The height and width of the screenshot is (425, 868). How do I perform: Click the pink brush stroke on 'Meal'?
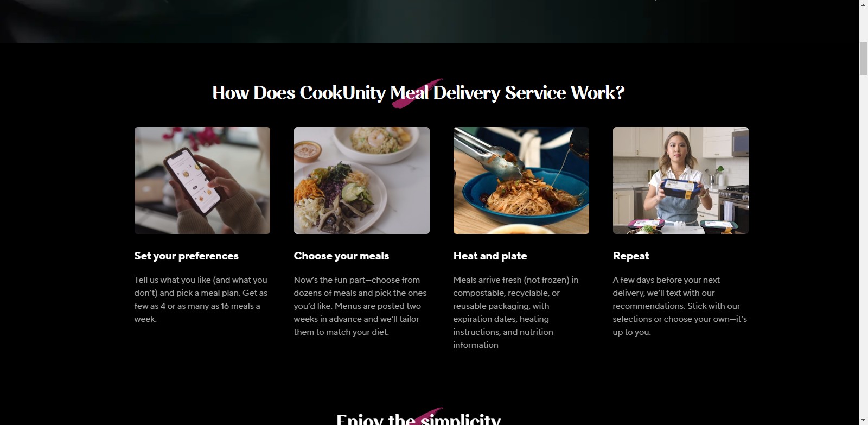click(x=418, y=93)
